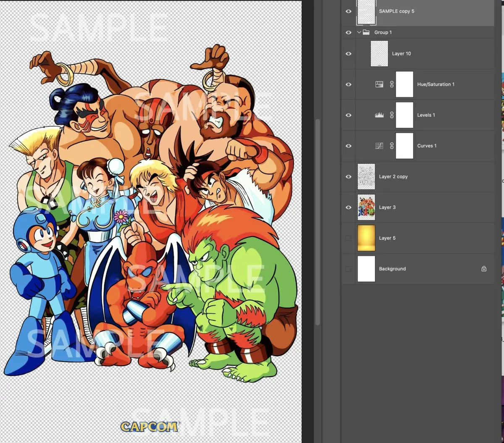Select the Curves 1 layer mask thumbnail
This screenshot has height=443, width=504.
click(x=405, y=146)
